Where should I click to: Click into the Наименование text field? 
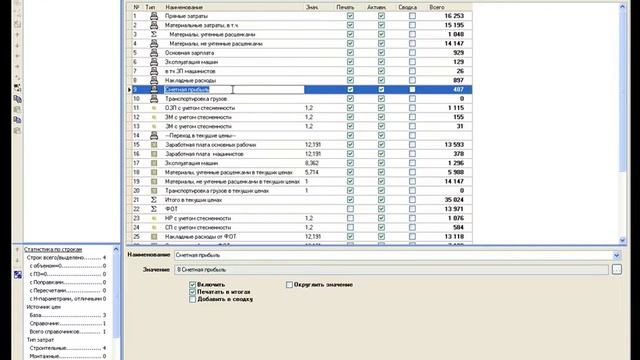click(393, 256)
